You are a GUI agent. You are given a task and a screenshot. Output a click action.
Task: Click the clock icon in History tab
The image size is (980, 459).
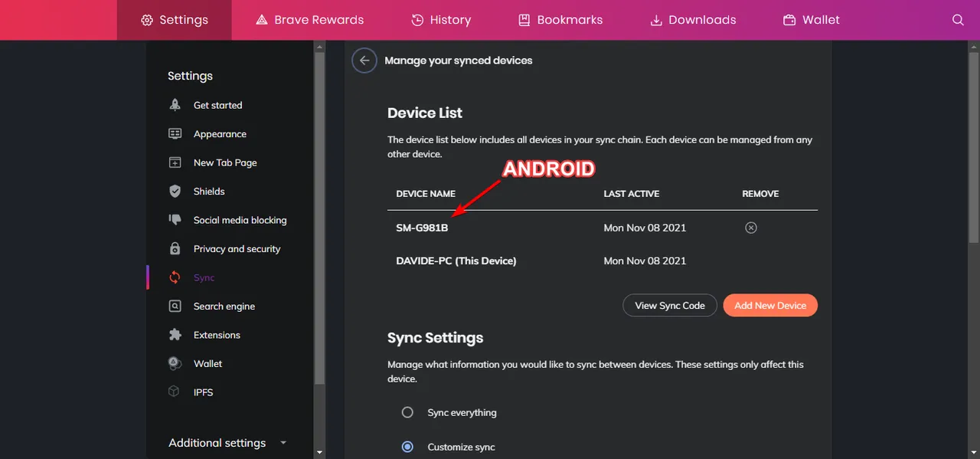tap(417, 20)
